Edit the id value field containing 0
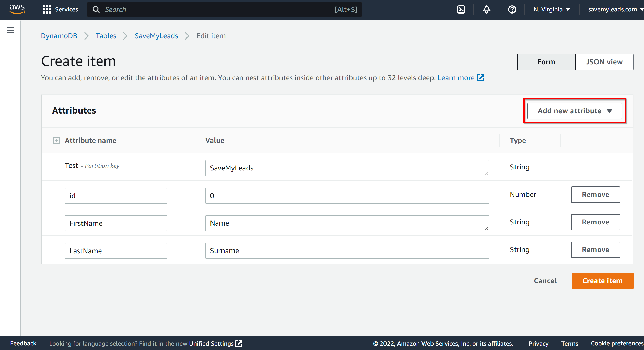 pos(347,195)
